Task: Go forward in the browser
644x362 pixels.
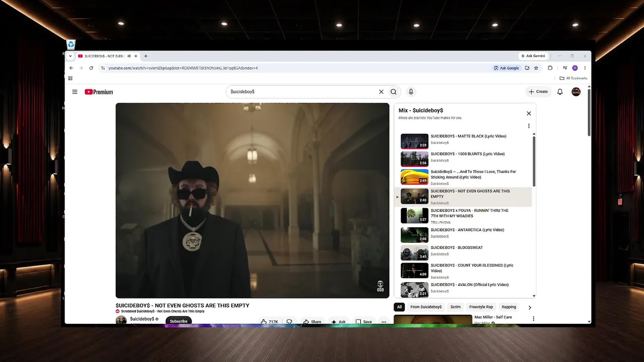Action: (x=81, y=68)
